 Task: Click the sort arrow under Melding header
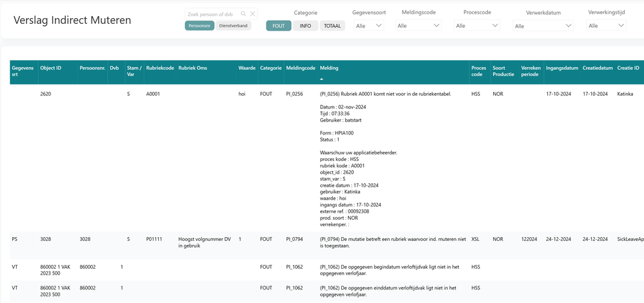[321, 79]
